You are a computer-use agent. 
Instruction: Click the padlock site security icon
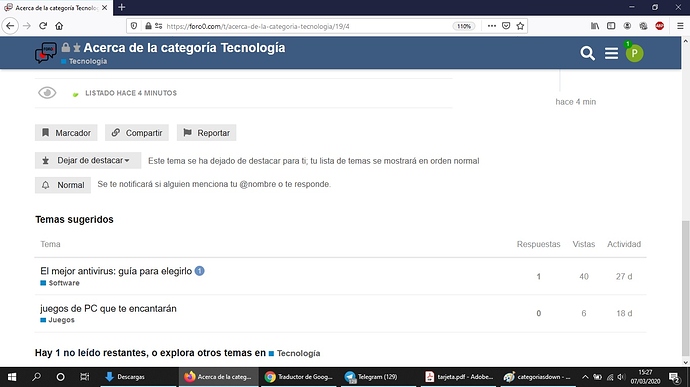148,26
